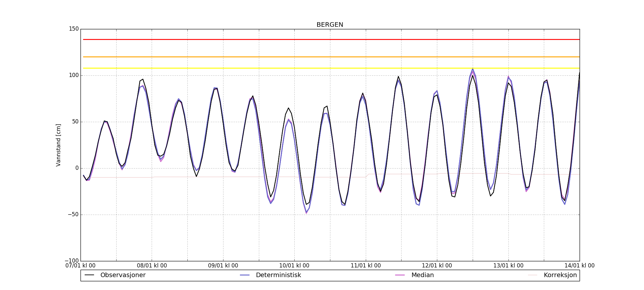This screenshot has height=290, width=644.
Task: Click the BERGEN chart title
Action: pyautogui.click(x=330, y=25)
